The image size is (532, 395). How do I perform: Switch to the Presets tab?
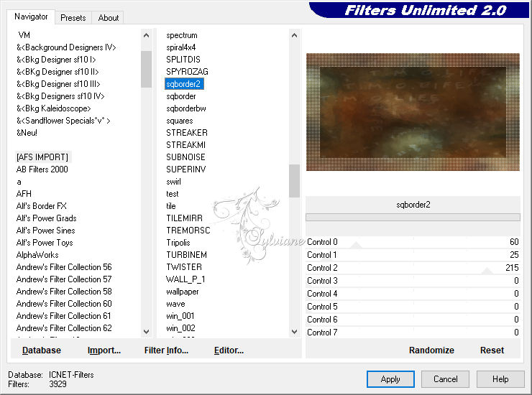[x=73, y=18]
